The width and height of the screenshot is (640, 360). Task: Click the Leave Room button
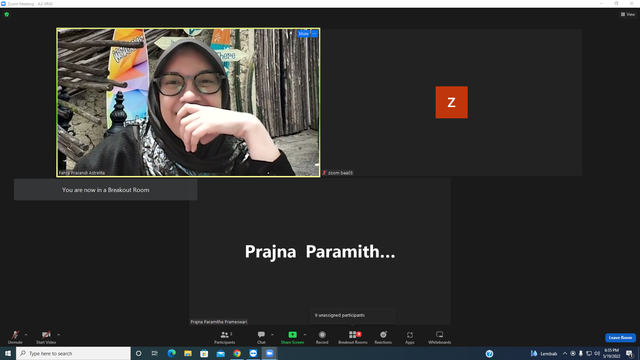620,338
